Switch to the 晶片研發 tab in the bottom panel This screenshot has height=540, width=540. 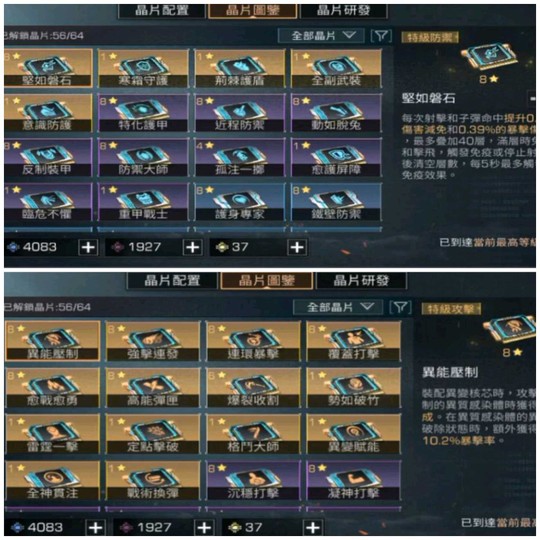pos(361,281)
